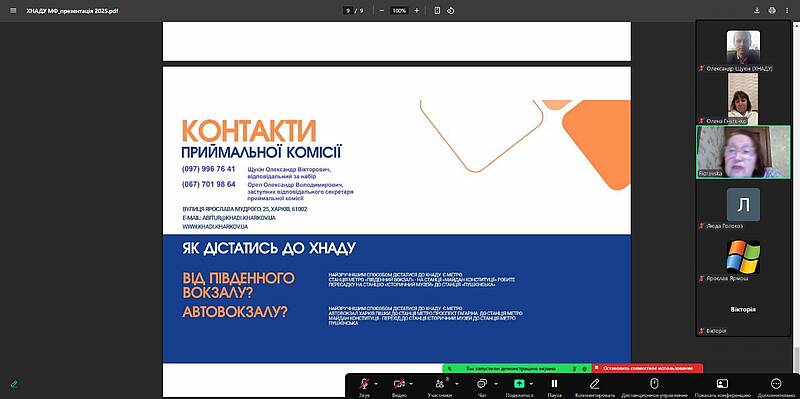Print the PDF document
The image size is (800, 399).
(772, 10)
